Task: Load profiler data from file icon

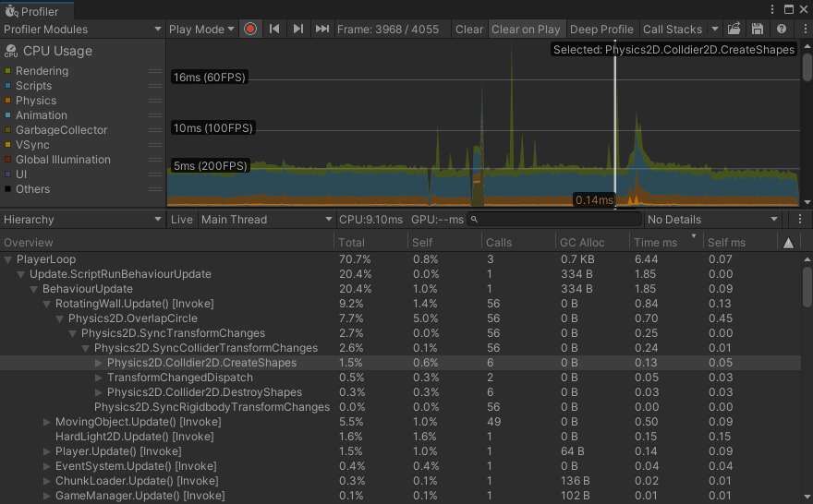Action: coord(734,29)
